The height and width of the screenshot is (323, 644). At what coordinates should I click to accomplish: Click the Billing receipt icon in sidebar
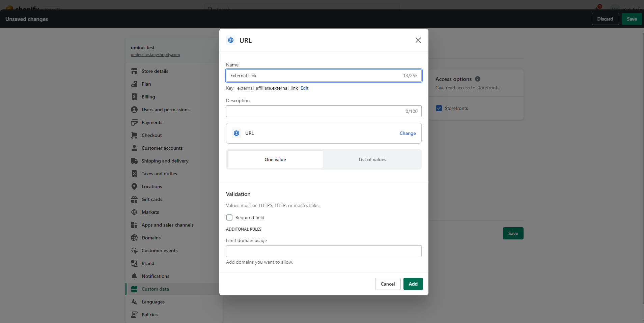click(134, 97)
